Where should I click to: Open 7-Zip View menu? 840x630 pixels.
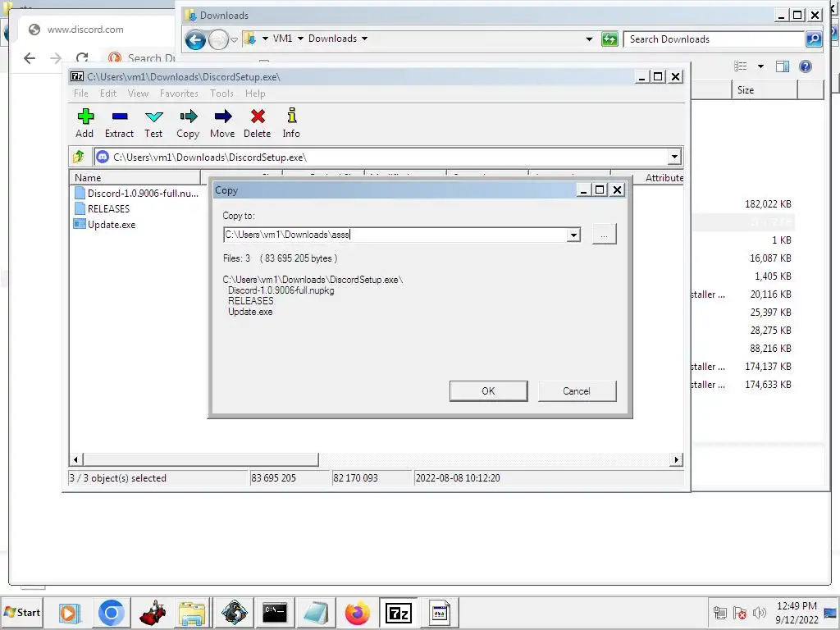(138, 94)
